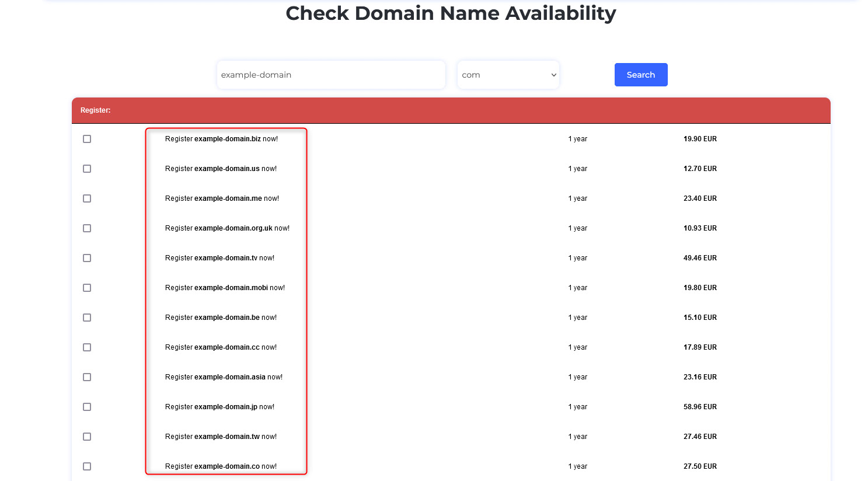Select the checkbox beside example-domain.me

pyautogui.click(x=86, y=198)
